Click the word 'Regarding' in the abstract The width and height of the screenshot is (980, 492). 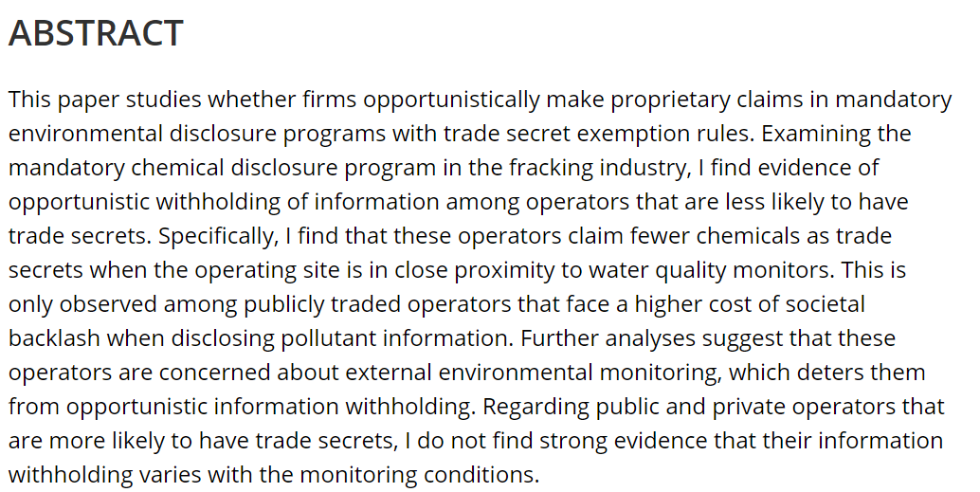point(535,407)
